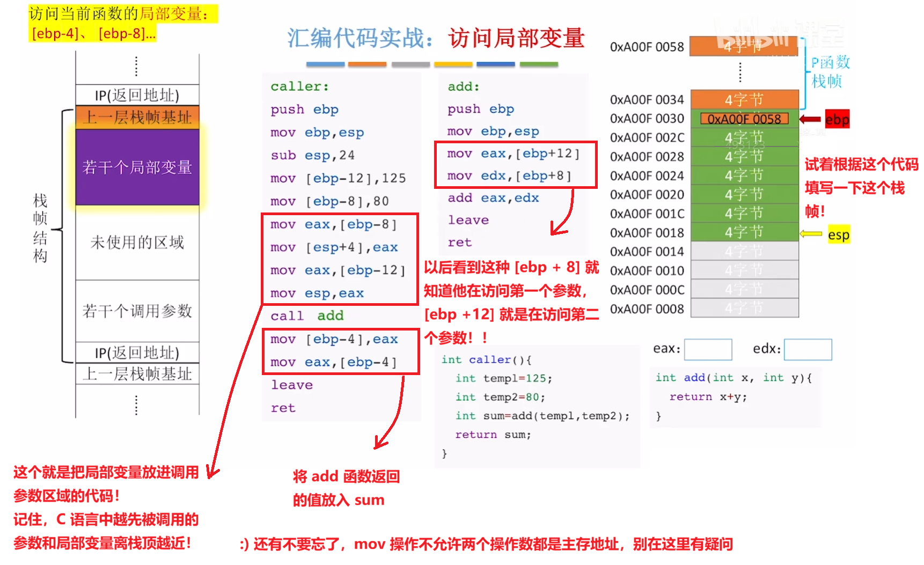Select the line 'int temp2=80;'
Screen dimensions: 924x565
point(500,397)
